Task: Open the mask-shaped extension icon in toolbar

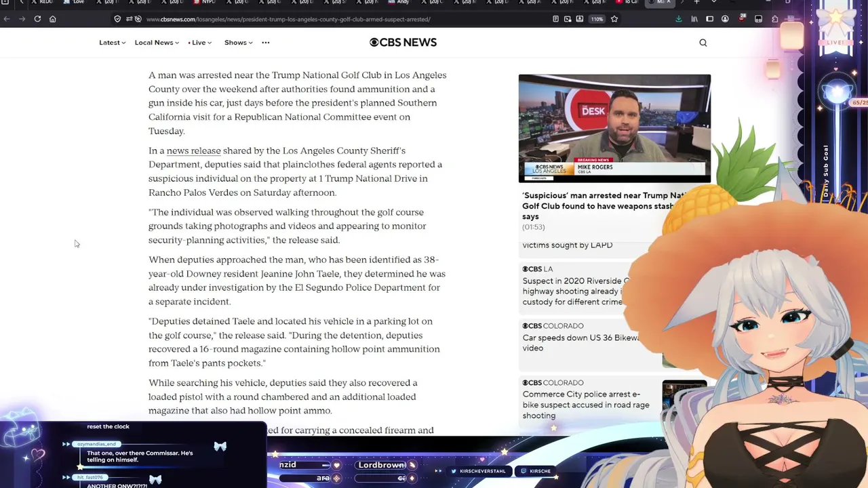Action: pos(758,19)
